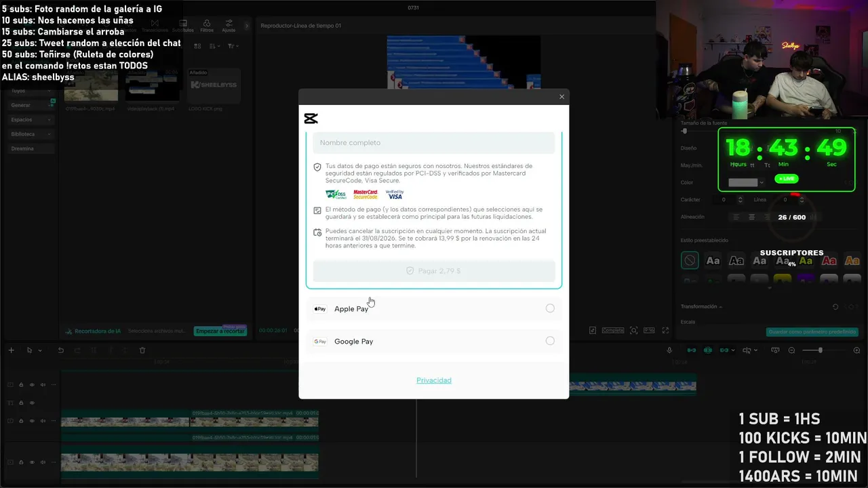Enter fullscreen preview in the player
868x488 pixels.
click(666, 331)
